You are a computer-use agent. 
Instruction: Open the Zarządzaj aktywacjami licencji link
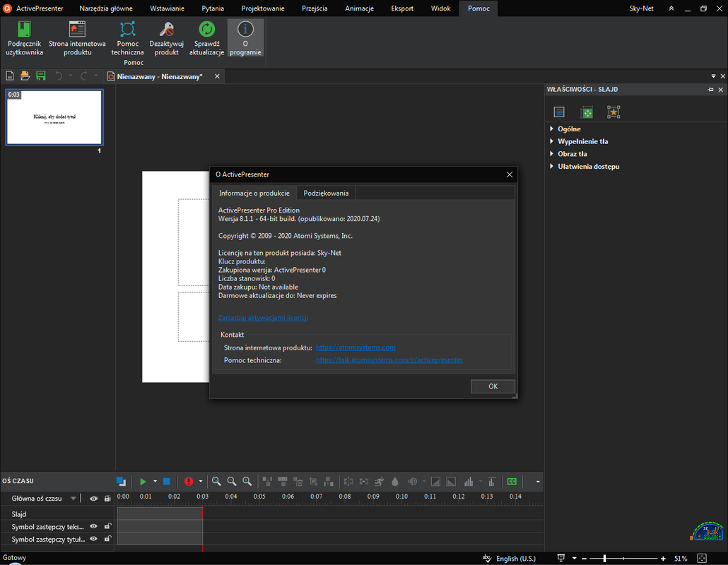[263, 318]
